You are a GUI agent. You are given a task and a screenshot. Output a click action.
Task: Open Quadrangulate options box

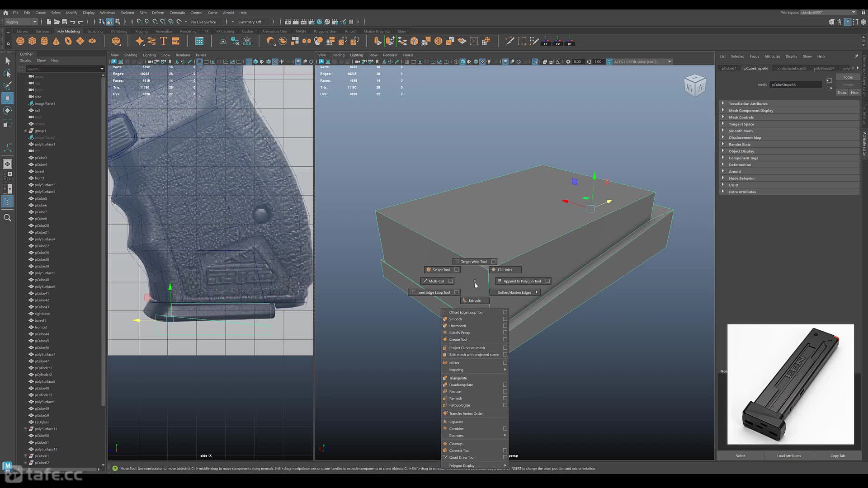(x=505, y=385)
